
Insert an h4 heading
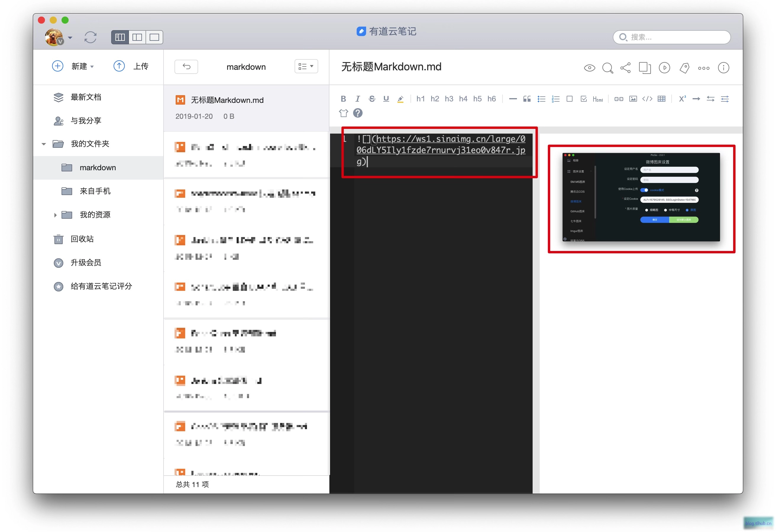(x=463, y=99)
